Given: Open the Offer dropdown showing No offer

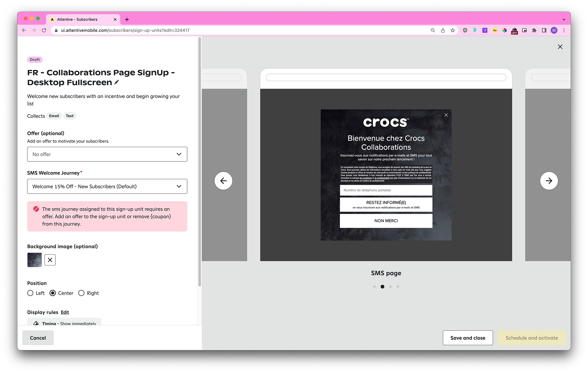Looking at the screenshot, I should click(x=107, y=154).
